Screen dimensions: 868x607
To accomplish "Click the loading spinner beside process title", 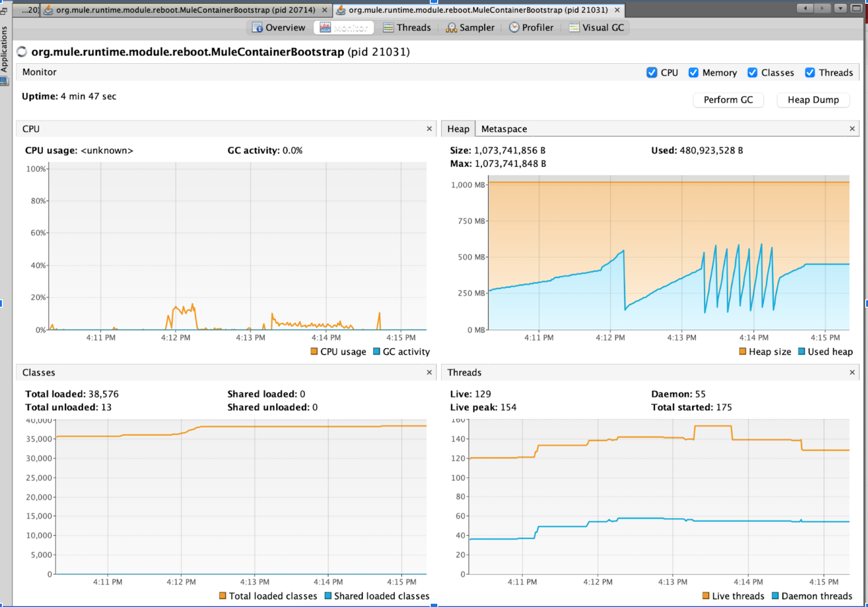I will click(x=22, y=52).
